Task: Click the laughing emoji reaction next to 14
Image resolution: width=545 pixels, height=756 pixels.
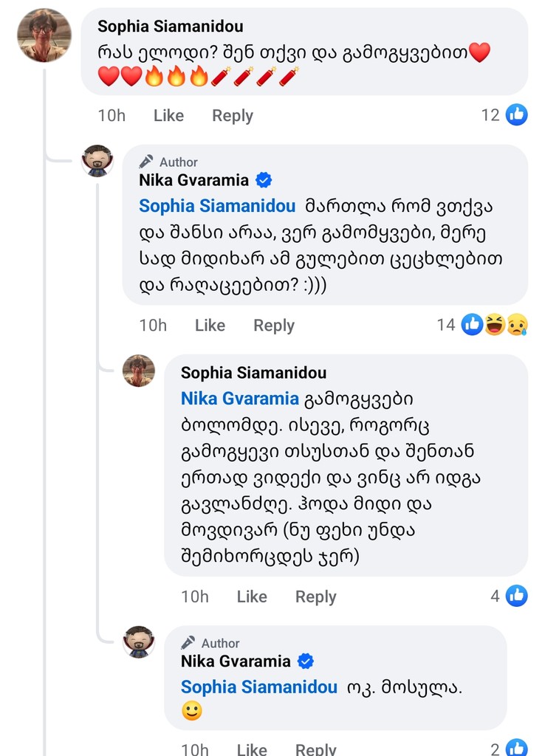Action: click(x=495, y=325)
